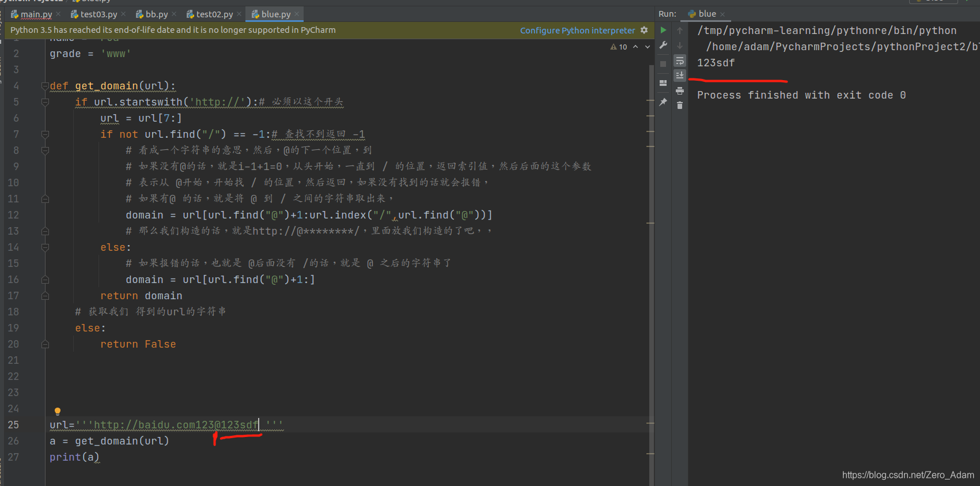This screenshot has height=486, width=980.
Task: Click fold end marker on line 16
Action: 45,280
